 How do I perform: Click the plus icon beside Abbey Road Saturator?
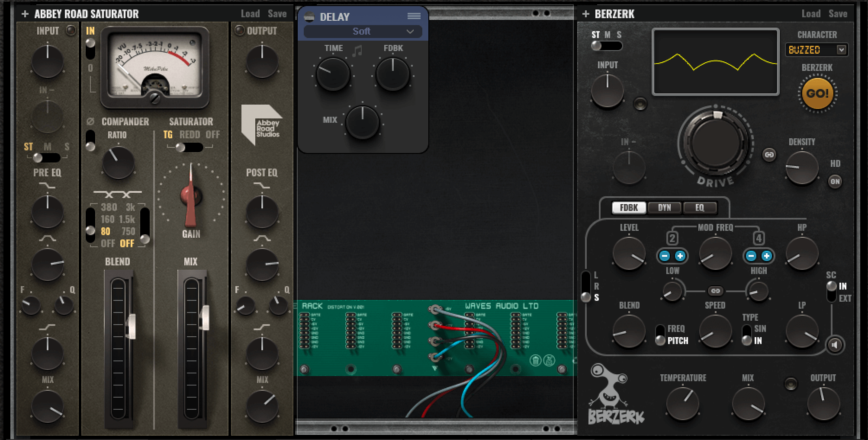[25, 14]
